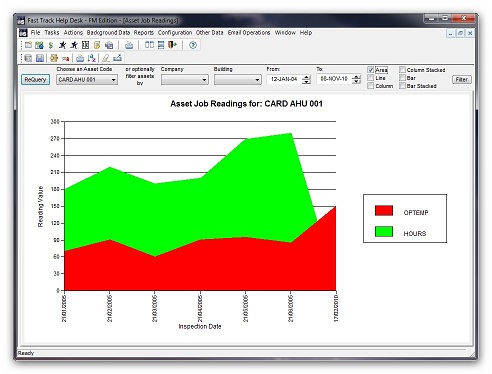This screenshot has width=492, height=374.
Task: Click the red OPTEMP legend swatch
Action: pos(384,211)
